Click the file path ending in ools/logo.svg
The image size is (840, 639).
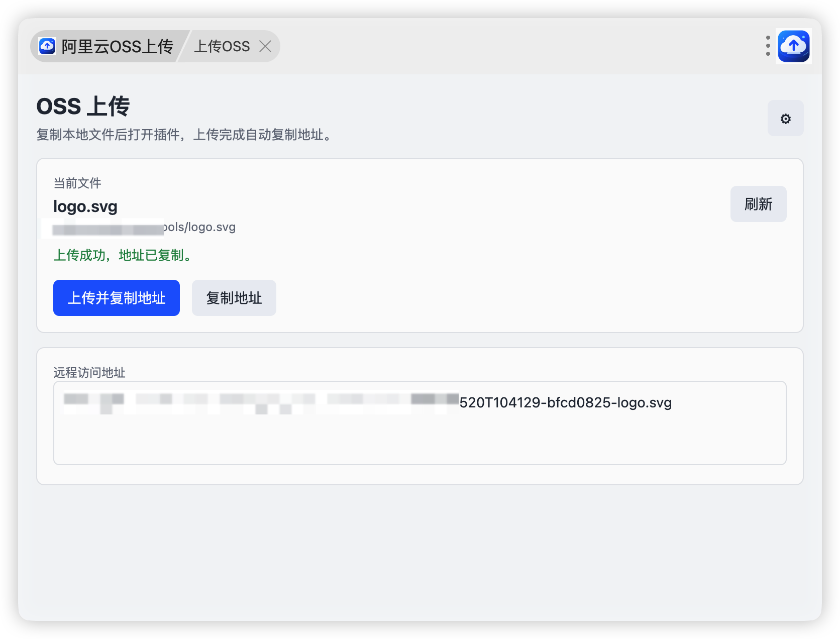click(144, 228)
